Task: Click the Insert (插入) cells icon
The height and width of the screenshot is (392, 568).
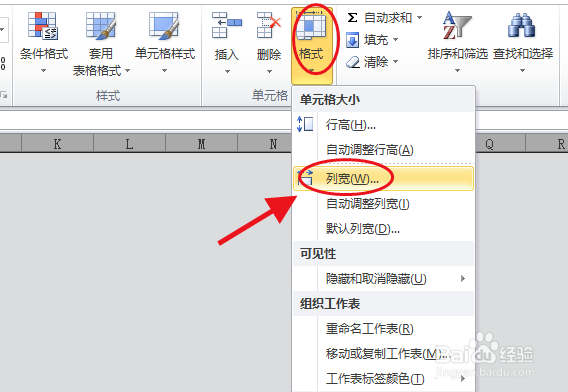Action: 227,25
